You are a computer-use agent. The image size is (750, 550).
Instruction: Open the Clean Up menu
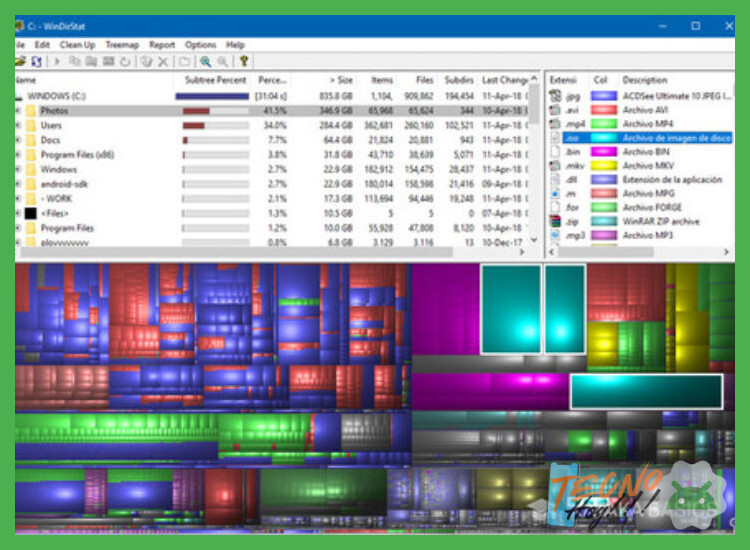(77, 45)
